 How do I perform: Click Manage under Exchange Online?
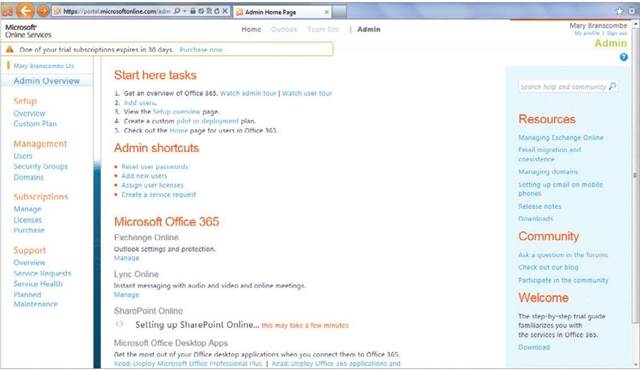click(126, 258)
